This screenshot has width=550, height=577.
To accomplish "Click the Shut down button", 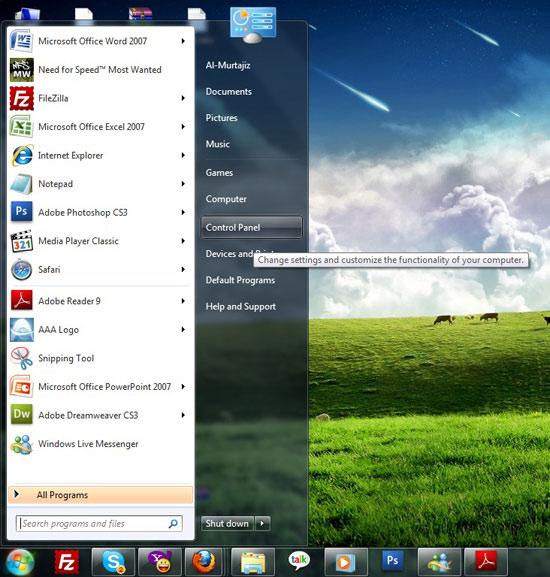I will pos(227,523).
